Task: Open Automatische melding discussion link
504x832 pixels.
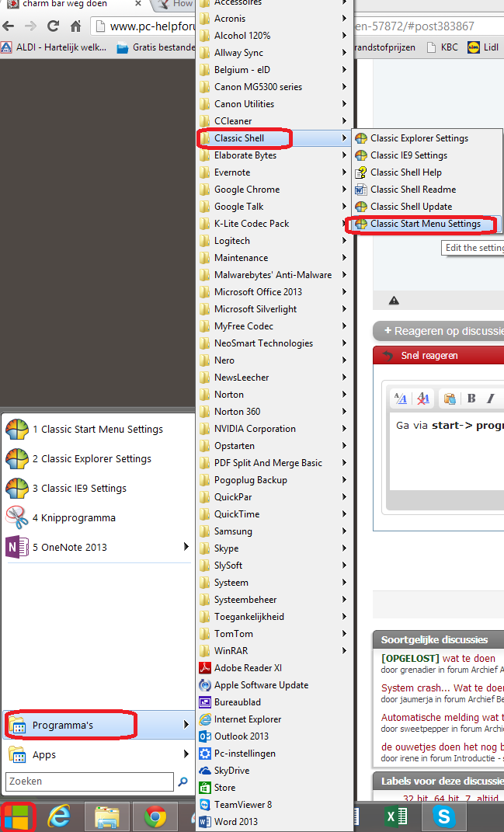Action: click(442, 717)
